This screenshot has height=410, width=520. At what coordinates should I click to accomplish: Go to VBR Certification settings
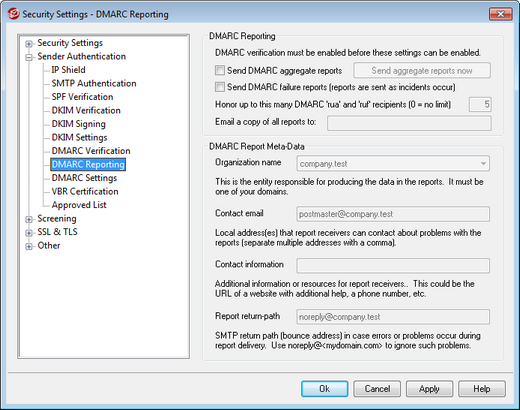[85, 191]
